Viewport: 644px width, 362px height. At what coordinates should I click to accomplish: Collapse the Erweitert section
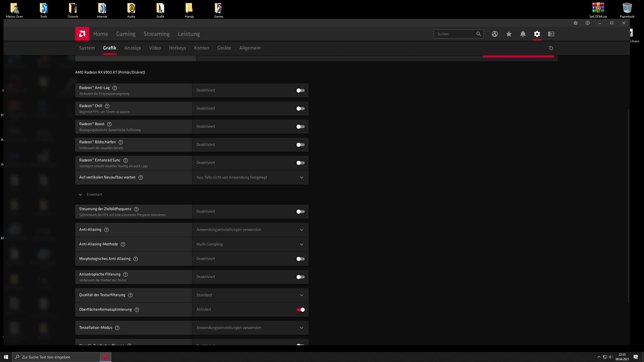pos(90,195)
